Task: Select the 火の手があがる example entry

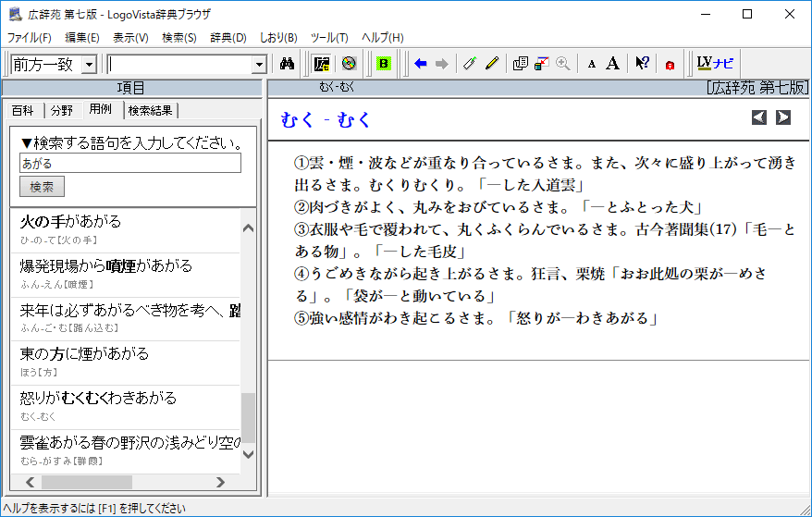Action: 70,222
